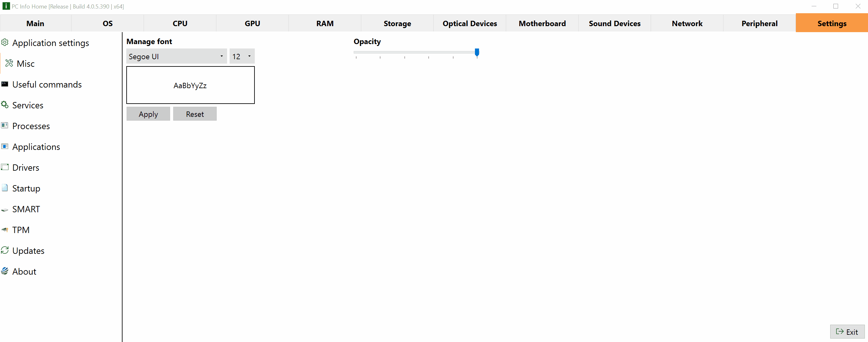The height and width of the screenshot is (342, 868).
Task: Click the Updates refresh icon
Action: pos(5,250)
